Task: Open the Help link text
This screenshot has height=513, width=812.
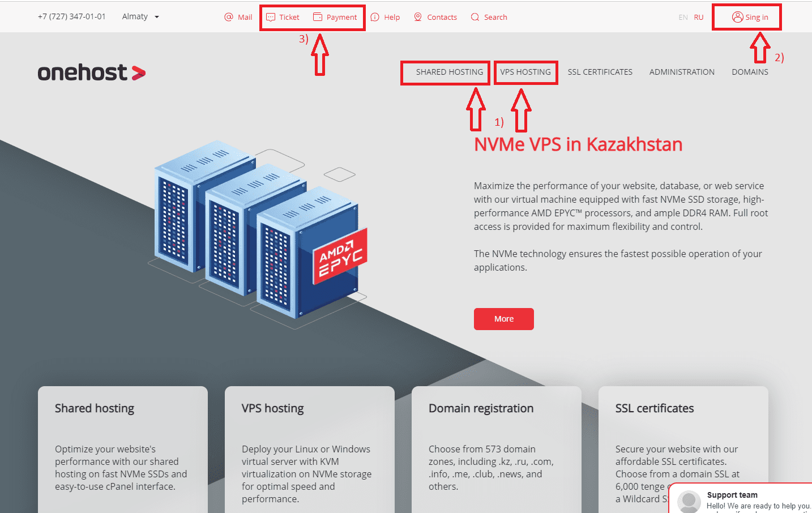Action: [392, 18]
